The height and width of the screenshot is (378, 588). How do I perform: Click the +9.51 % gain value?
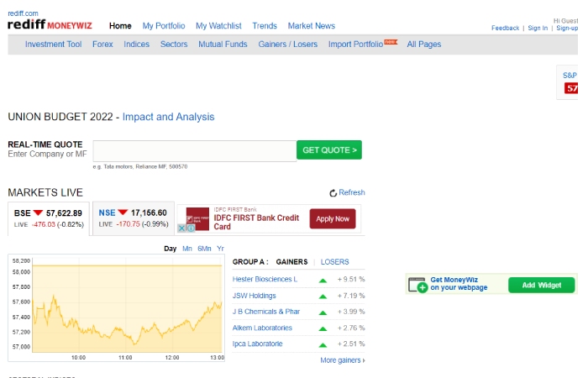[x=351, y=279]
